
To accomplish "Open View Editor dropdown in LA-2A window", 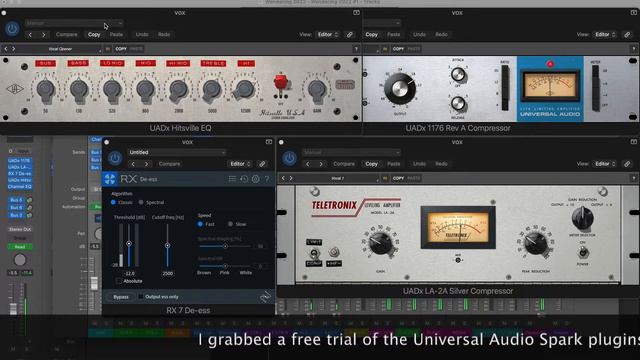I will click(605, 164).
